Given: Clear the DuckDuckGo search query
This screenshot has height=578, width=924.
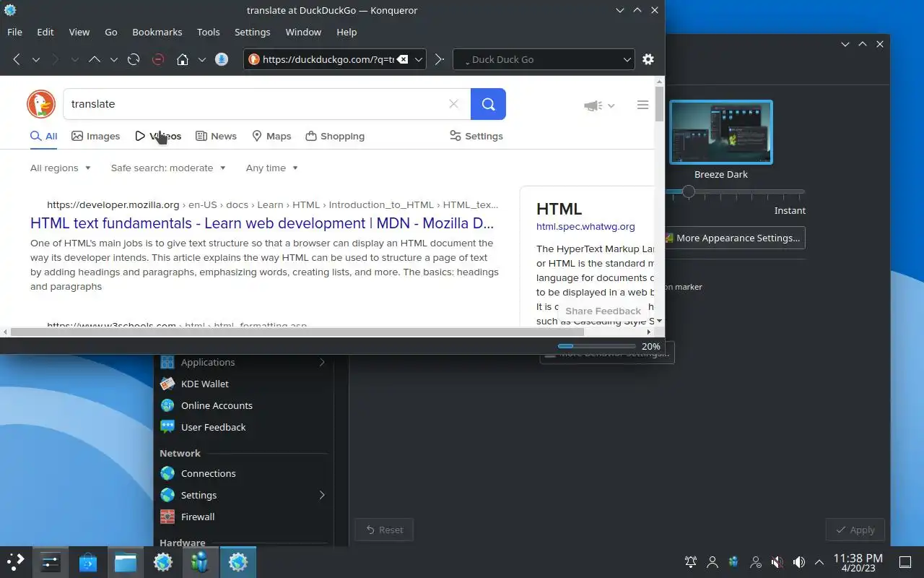Looking at the screenshot, I should [453, 104].
